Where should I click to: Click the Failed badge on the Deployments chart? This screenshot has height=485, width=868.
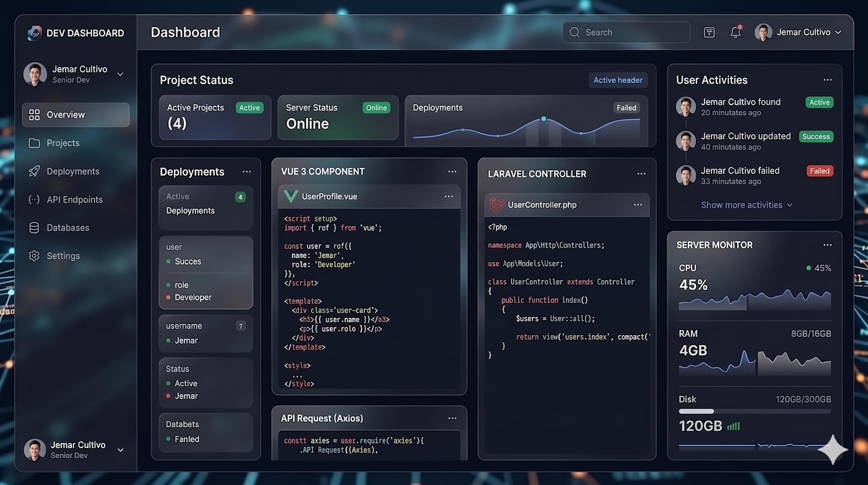(626, 108)
